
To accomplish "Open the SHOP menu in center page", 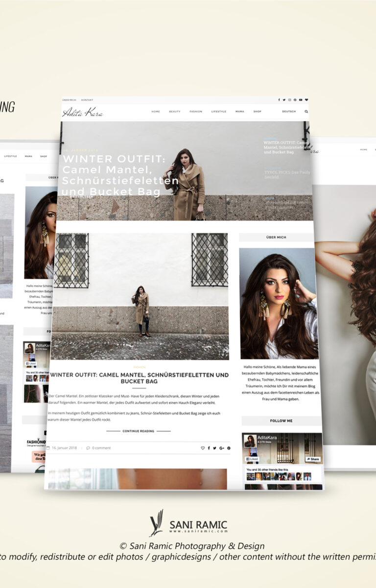I will 258,111.
